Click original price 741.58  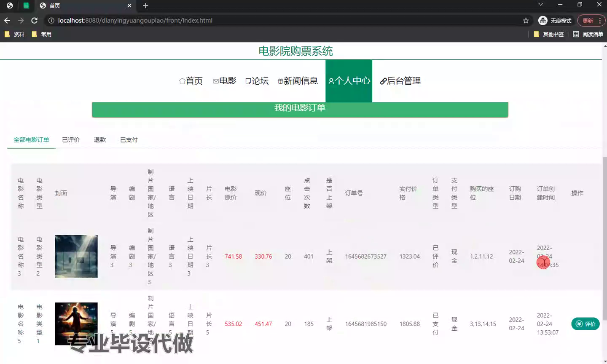pyautogui.click(x=234, y=257)
